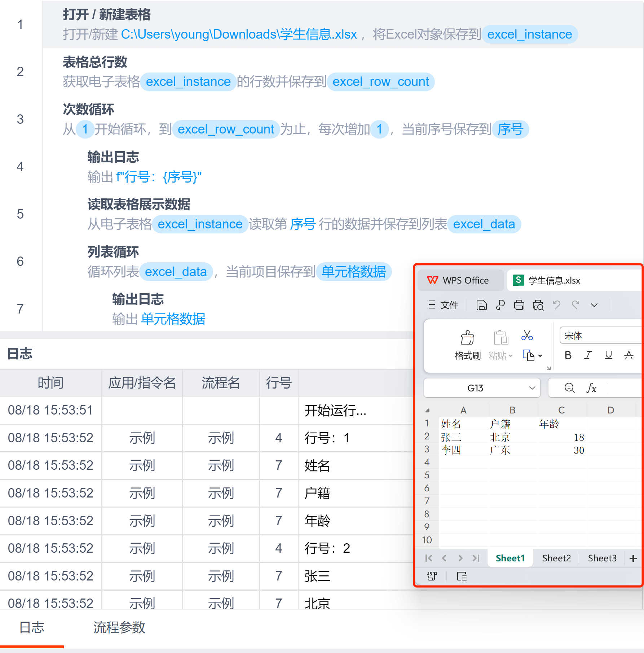Click the Undo arrow icon
Image resolution: width=644 pixels, height=653 pixels.
tap(557, 305)
